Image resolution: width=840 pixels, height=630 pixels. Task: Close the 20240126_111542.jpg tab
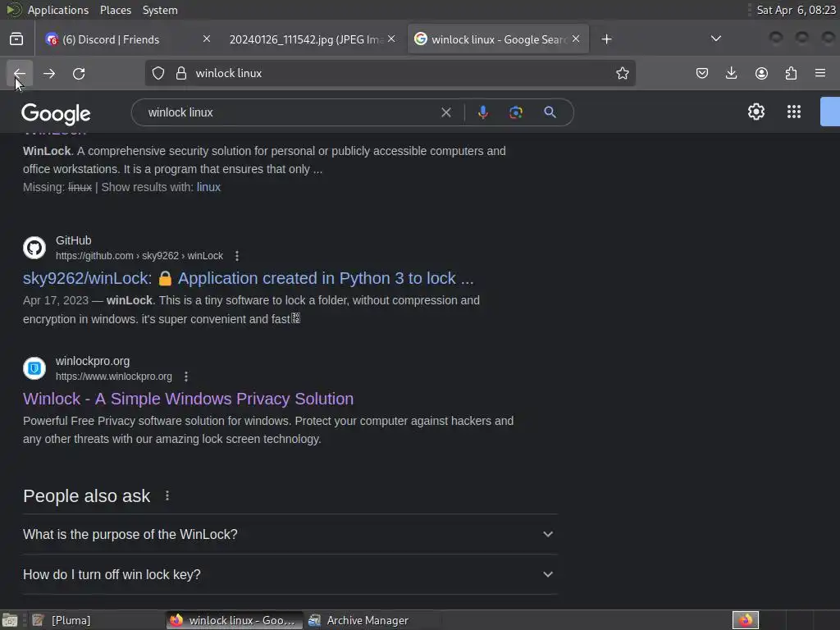pos(391,39)
